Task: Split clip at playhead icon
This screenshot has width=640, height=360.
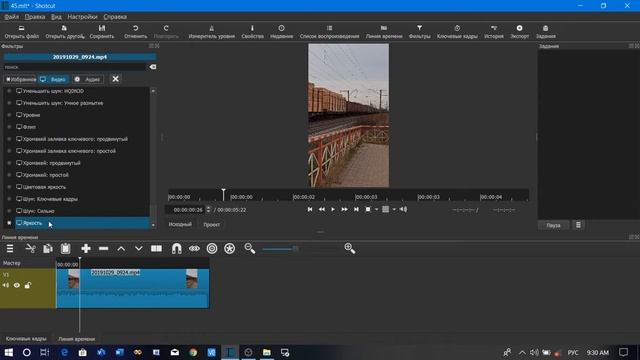Action: click(x=156, y=249)
